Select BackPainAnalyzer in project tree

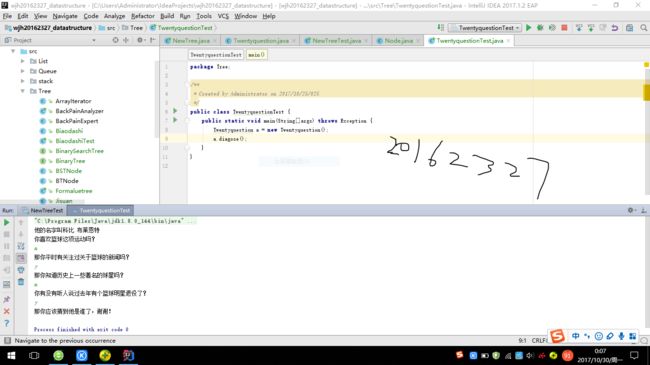tap(79, 111)
